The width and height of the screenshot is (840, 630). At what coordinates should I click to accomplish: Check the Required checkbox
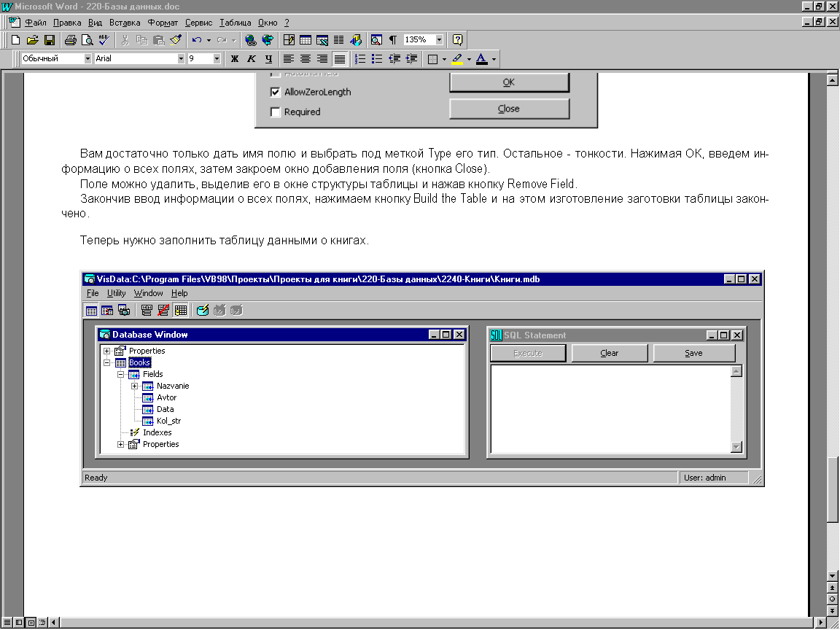tap(276, 112)
